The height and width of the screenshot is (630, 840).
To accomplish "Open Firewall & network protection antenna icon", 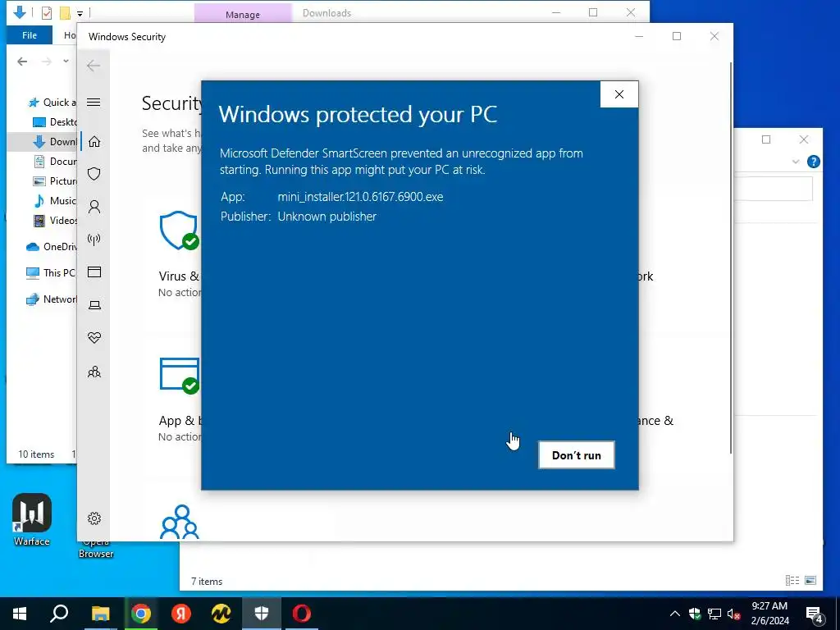I will coord(94,240).
